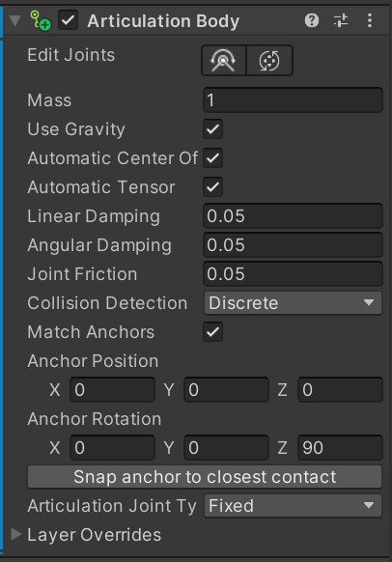The height and width of the screenshot is (562, 392).
Task: Click the Mass value field
Action: [293, 100]
